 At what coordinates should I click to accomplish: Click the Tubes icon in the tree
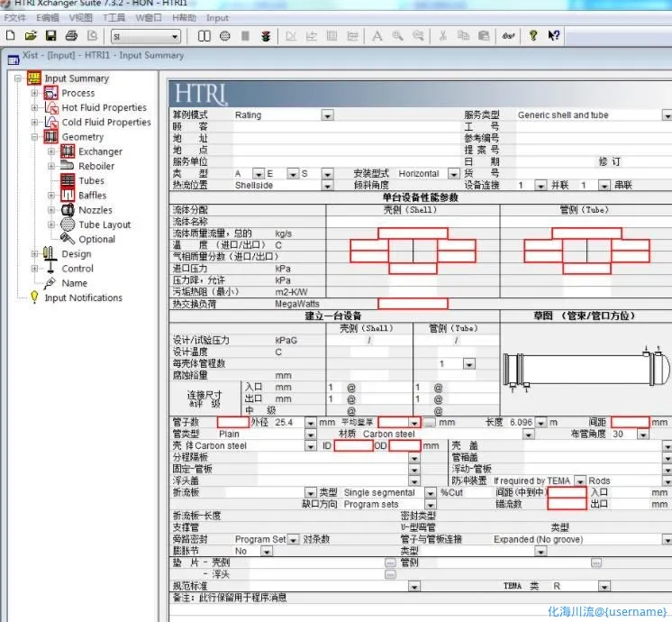click(68, 180)
